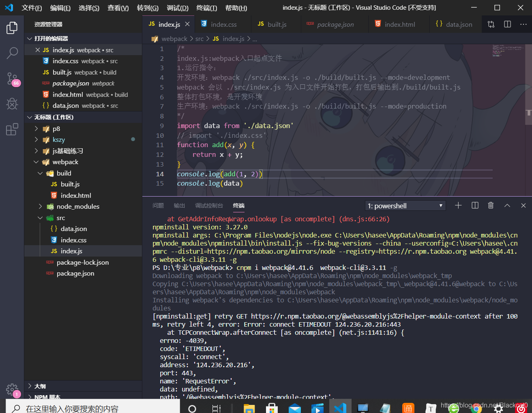Open the Mail app from the taskbar
The image size is (532, 413).
pos(295,408)
